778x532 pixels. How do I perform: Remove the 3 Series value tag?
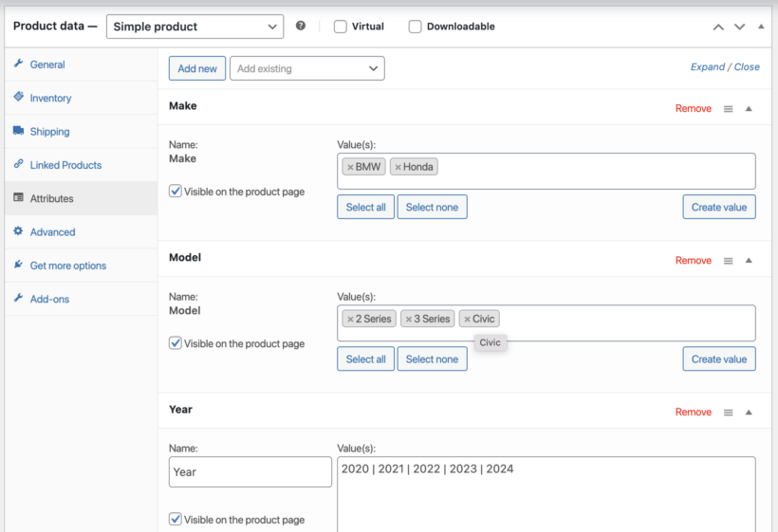(409, 320)
